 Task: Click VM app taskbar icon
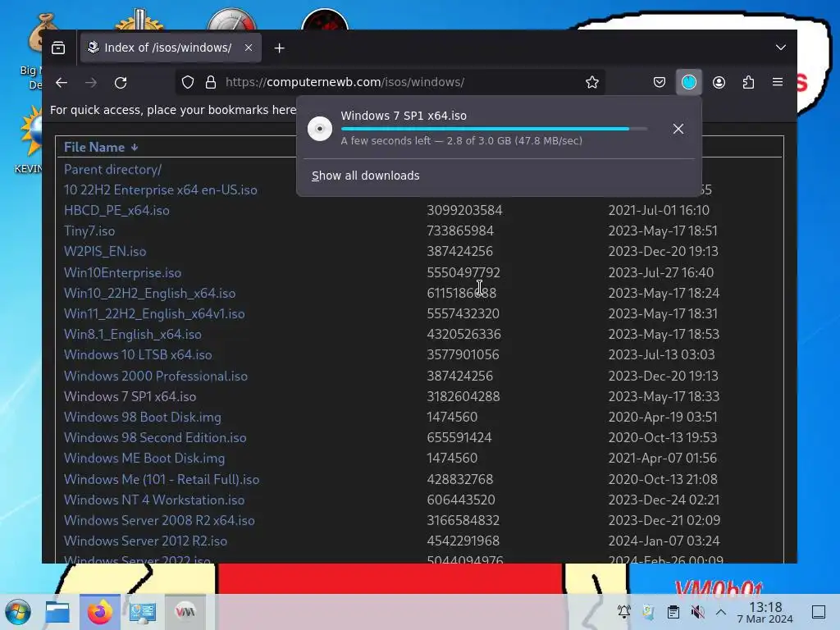[185, 612]
